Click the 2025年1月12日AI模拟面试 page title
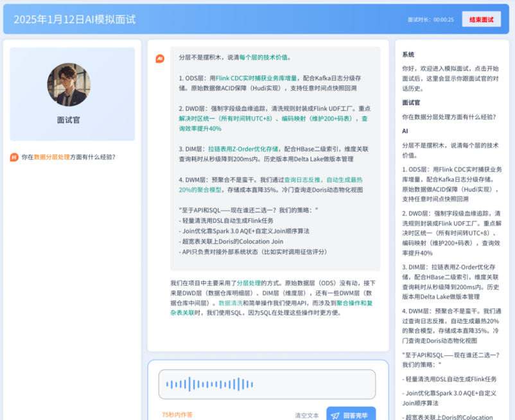Screen dimensions: 515x420 tap(74, 19)
